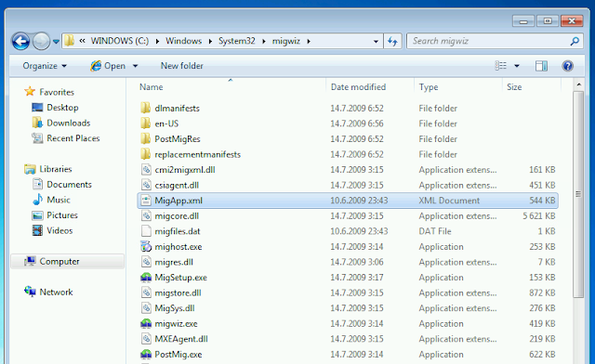This screenshot has width=595, height=364.
Task: Select the migfiles.dat file icon
Action: tap(146, 231)
